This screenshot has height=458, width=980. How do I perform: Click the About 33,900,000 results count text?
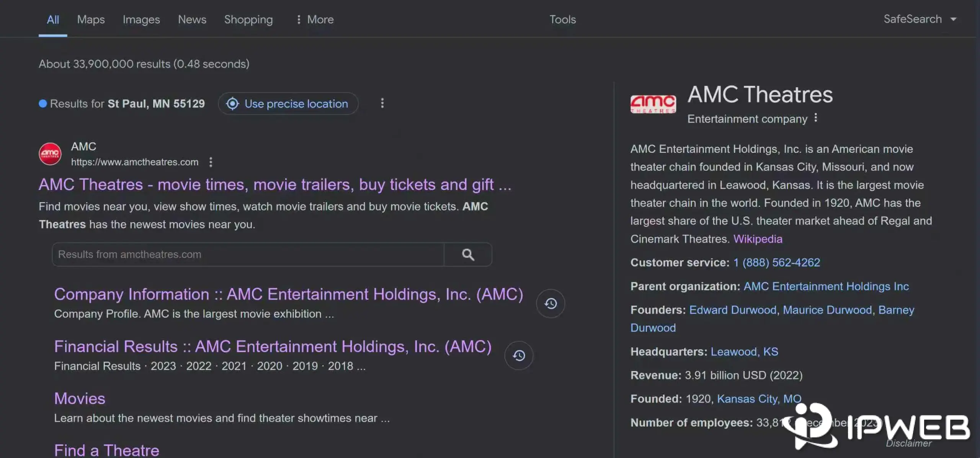click(x=144, y=64)
